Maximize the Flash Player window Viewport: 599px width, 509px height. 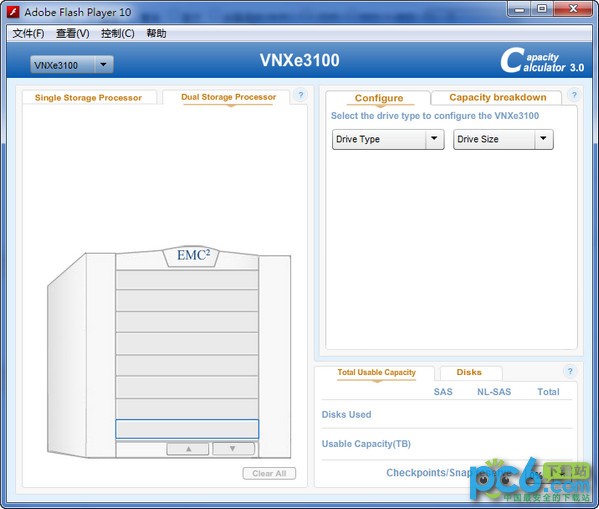pyautogui.click(x=542, y=9)
